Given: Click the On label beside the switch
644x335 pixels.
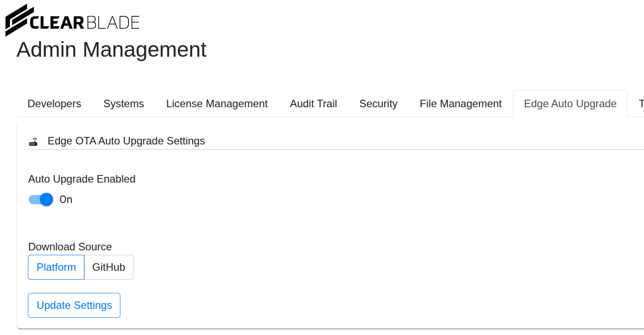Looking at the screenshot, I should point(66,199).
